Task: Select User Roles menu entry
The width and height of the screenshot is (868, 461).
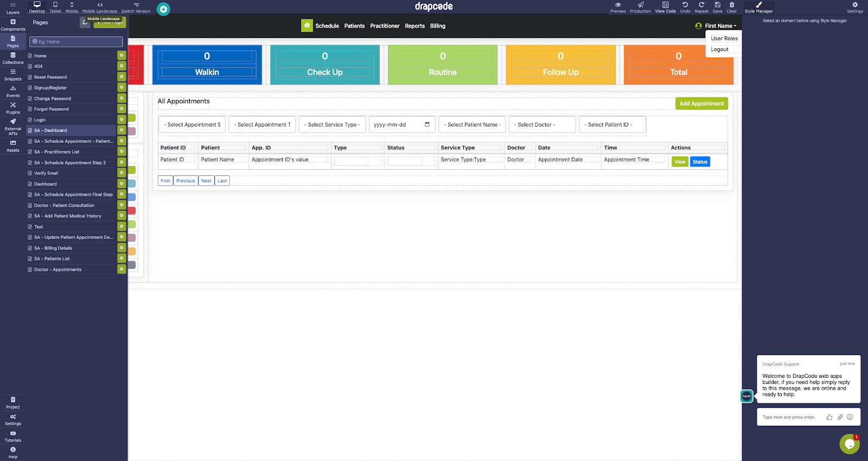Action: [x=724, y=39]
